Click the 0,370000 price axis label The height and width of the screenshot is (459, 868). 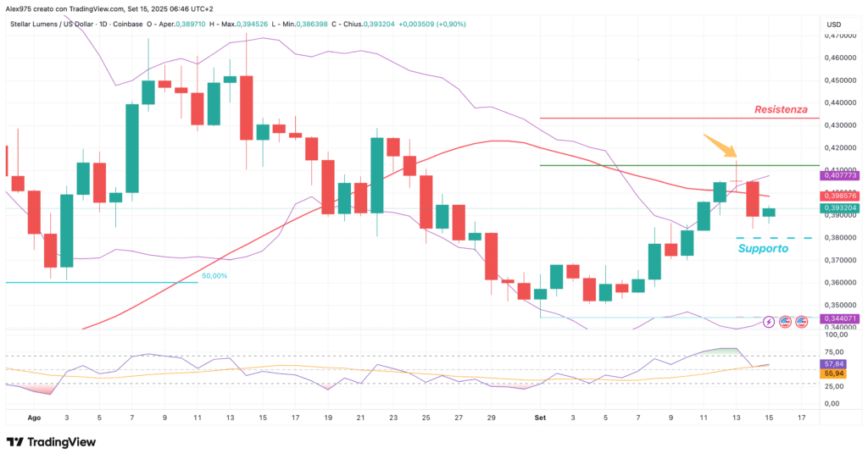pos(840,260)
